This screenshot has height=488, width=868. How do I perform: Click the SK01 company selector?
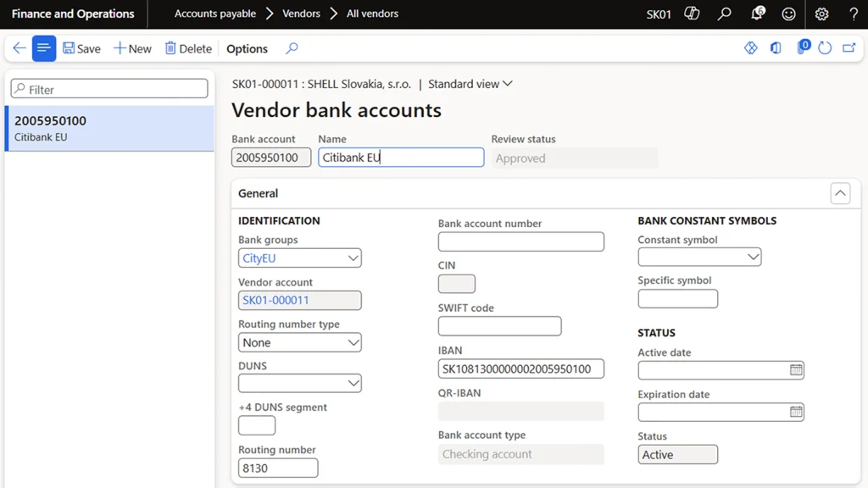pos(658,14)
